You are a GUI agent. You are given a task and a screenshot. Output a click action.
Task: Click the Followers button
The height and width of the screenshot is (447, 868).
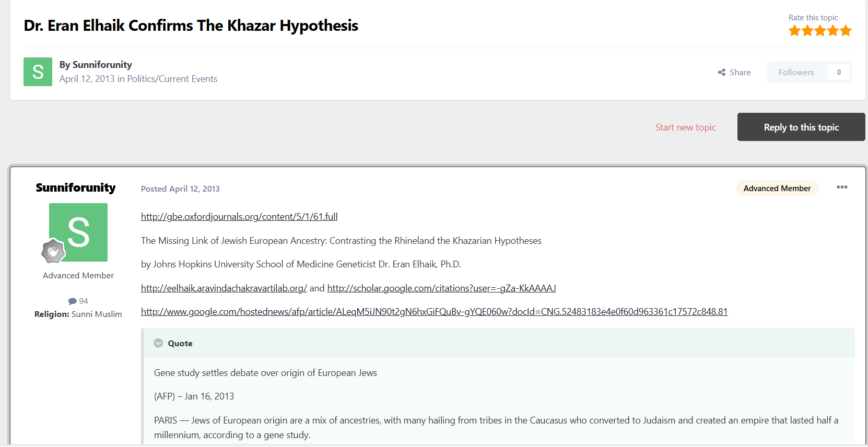click(x=796, y=72)
